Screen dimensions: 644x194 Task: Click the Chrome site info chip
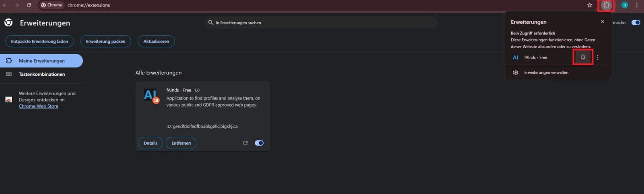(x=52, y=5)
